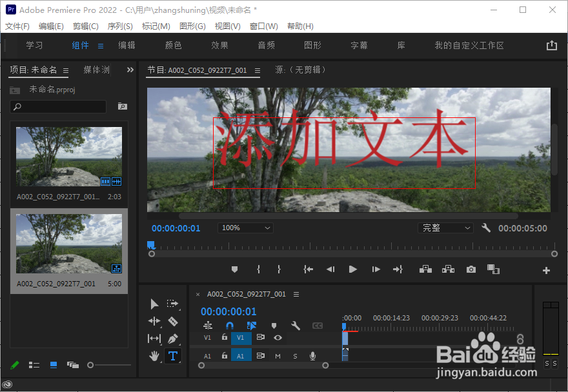The height and width of the screenshot is (392, 568).
Task: Toggle timeline caption track CC button
Action: pos(318,326)
